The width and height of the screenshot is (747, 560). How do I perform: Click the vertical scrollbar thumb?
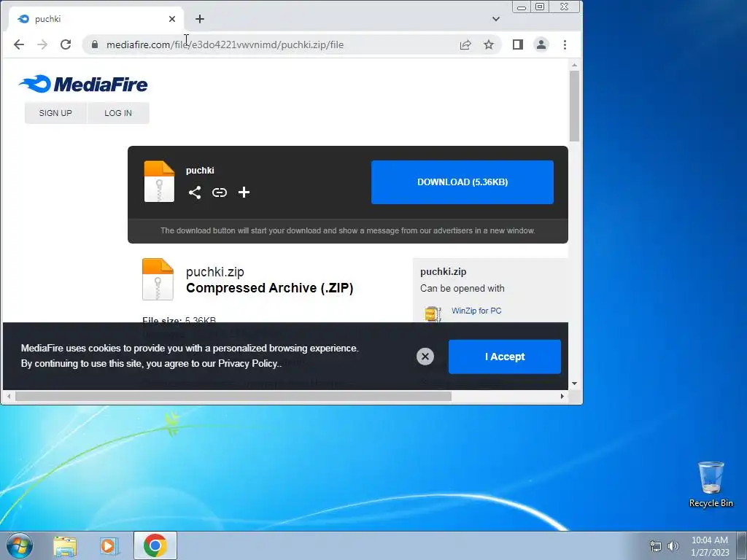coord(575,106)
